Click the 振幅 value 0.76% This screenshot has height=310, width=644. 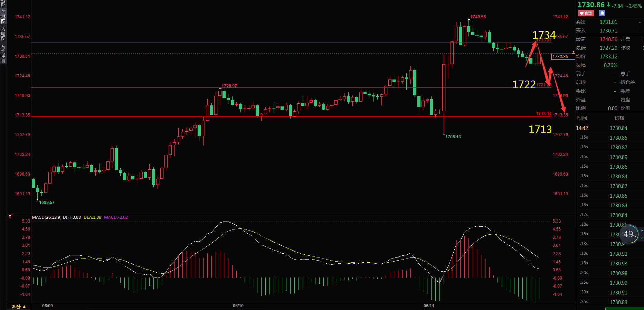coord(610,65)
